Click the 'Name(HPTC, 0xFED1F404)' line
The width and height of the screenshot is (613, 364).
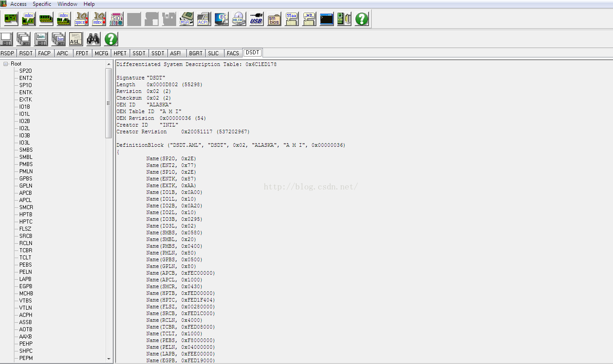180,300
